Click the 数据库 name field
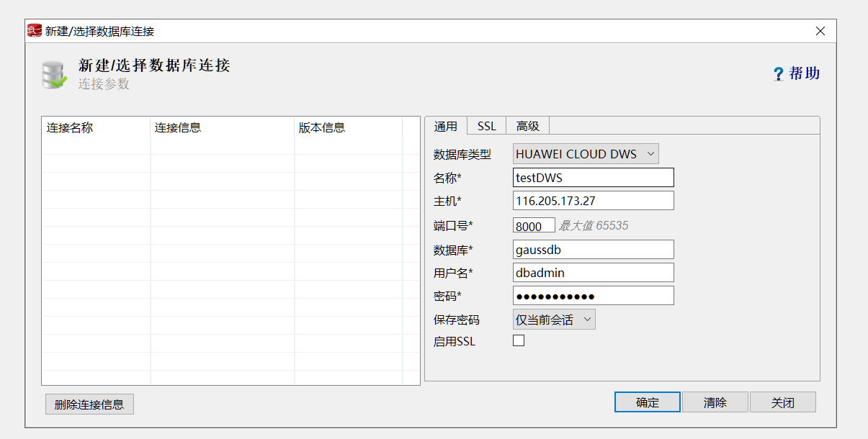Viewport: 868px width, 439px height. pos(594,250)
